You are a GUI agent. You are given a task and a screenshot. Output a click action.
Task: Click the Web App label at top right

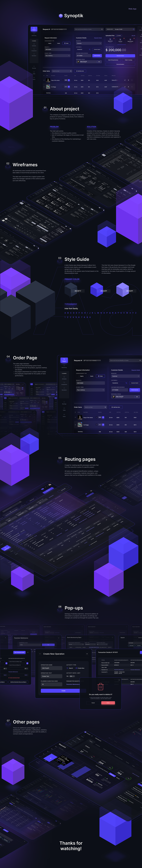tap(132, 9)
